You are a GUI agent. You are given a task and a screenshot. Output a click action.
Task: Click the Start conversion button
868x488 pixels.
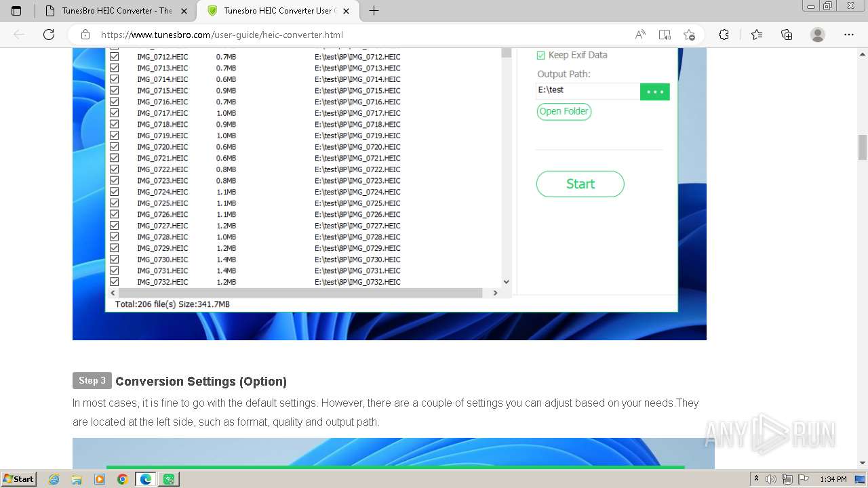pyautogui.click(x=580, y=184)
